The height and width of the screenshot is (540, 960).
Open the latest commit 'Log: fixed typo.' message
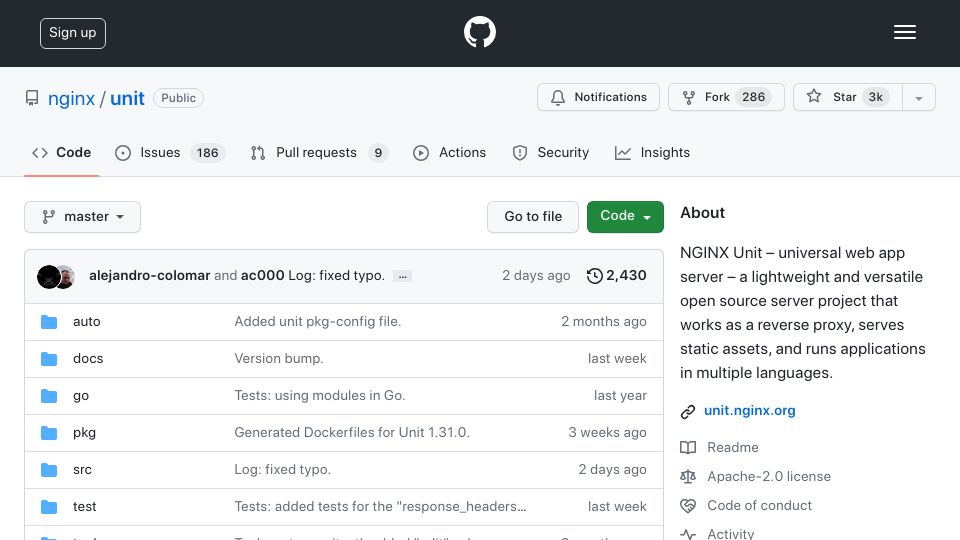tap(336, 276)
